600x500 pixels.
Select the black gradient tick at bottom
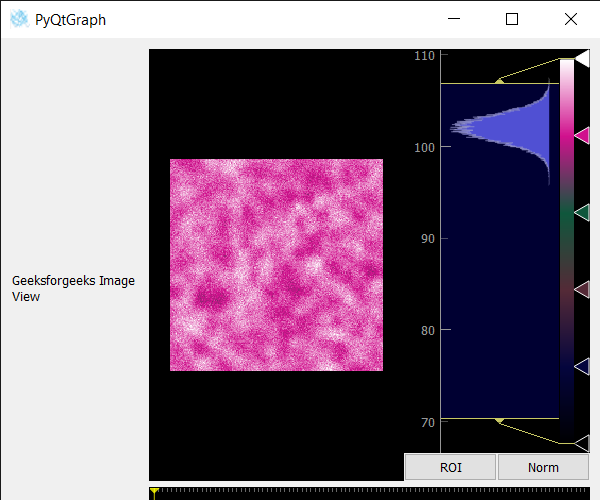coord(582,443)
